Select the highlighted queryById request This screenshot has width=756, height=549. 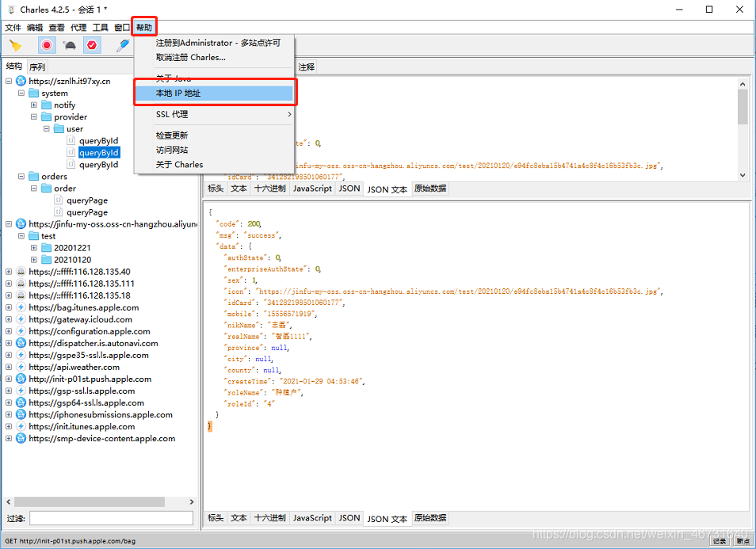click(x=99, y=153)
